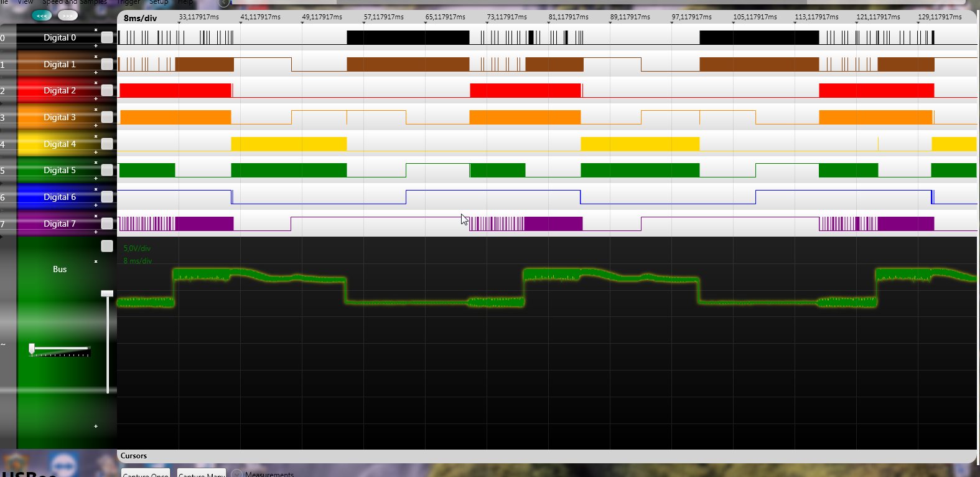
Task: Click the 129,117917ms time marker
Action: coord(940,17)
